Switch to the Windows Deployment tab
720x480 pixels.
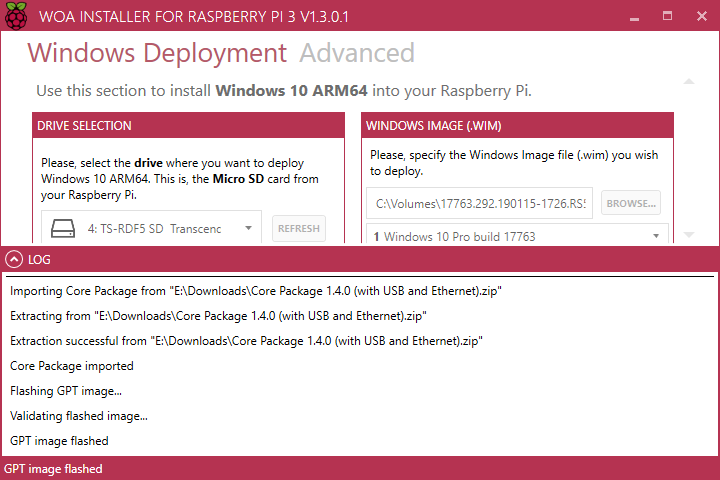tap(157, 53)
